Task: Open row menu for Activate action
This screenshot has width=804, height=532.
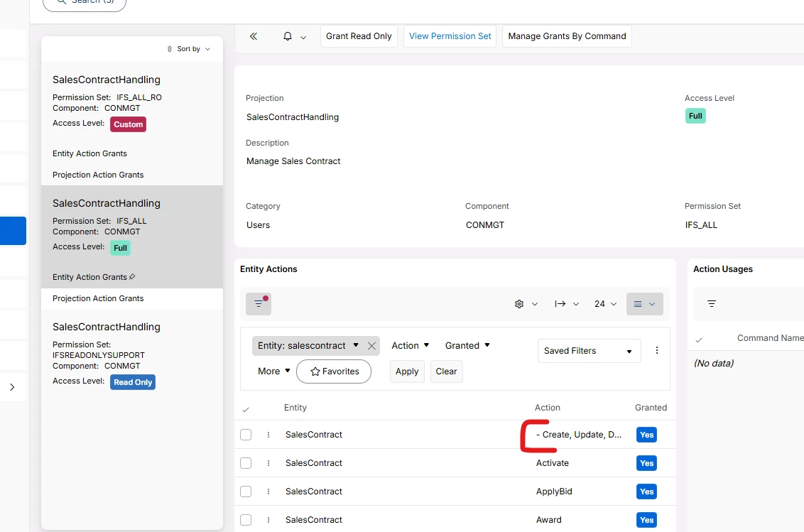Action: [x=268, y=463]
